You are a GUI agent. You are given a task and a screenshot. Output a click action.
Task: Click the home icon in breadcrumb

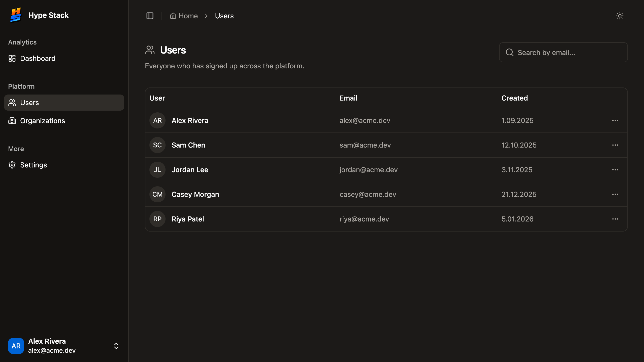coord(173,16)
